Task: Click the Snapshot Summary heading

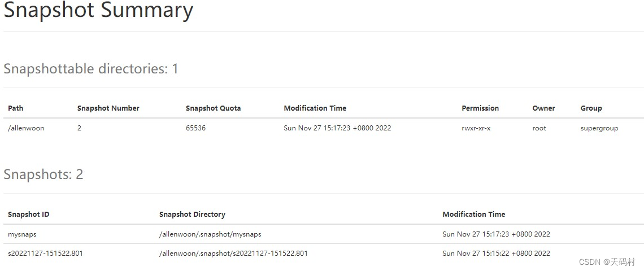Action: (x=98, y=11)
